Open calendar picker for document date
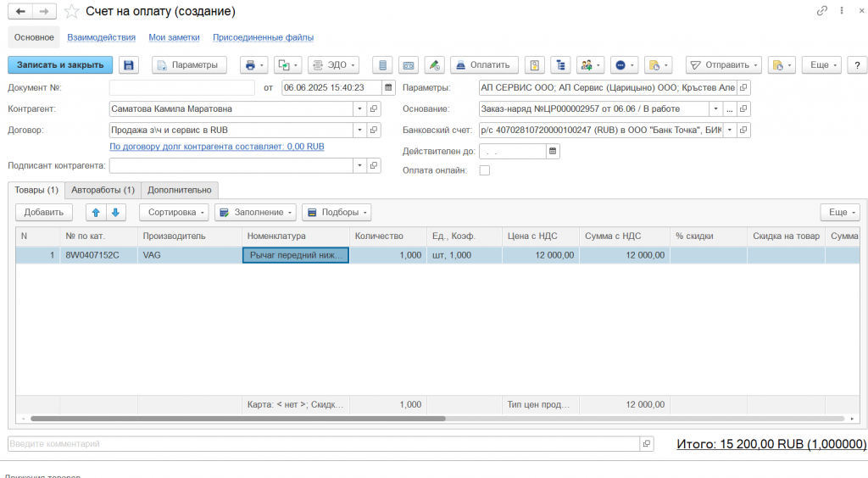 [388, 87]
